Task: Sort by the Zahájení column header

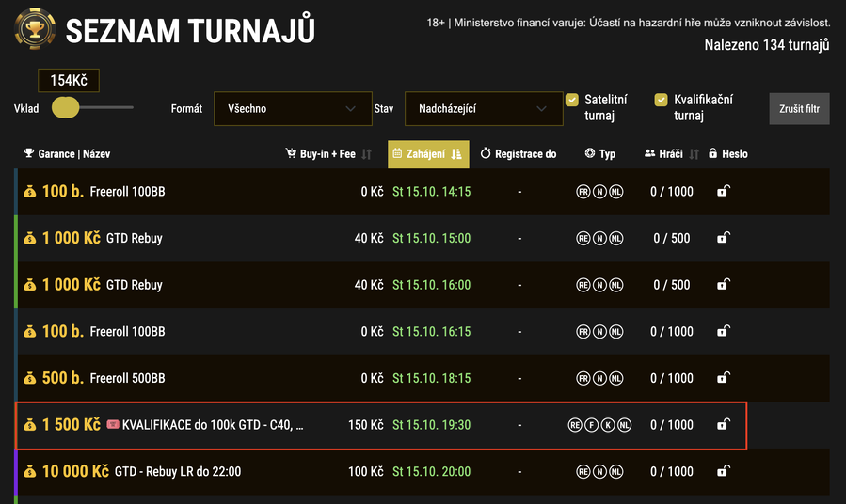Action: (x=427, y=154)
